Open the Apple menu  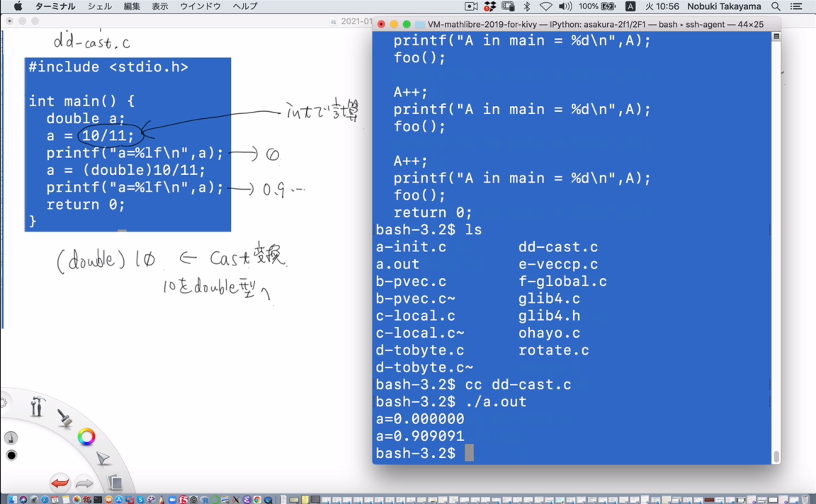18,6
